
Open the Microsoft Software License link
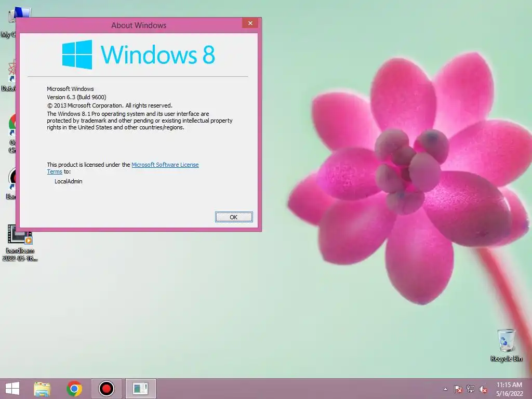click(x=165, y=165)
